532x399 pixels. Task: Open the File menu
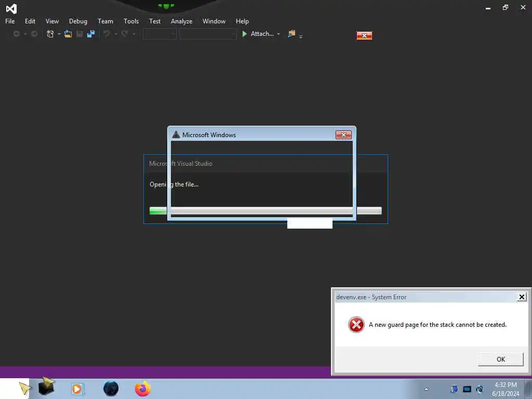pyautogui.click(x=10, y=21)
